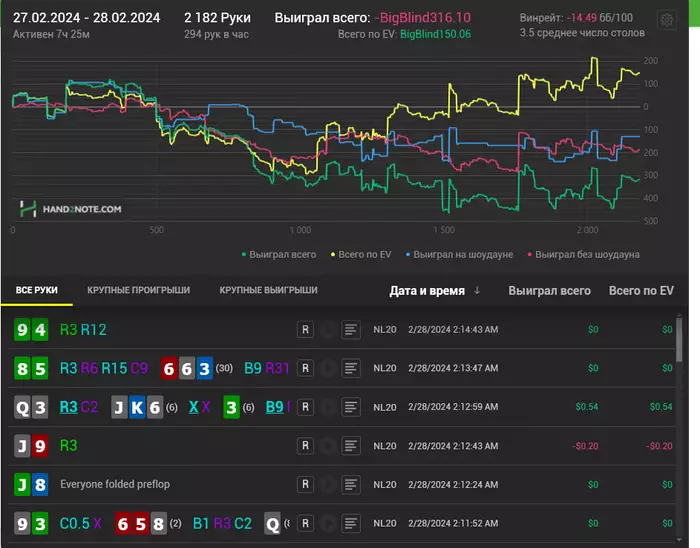Open hand history notes icon for hand 8 5
Screen dimensions: 700x548
[350, 368]
